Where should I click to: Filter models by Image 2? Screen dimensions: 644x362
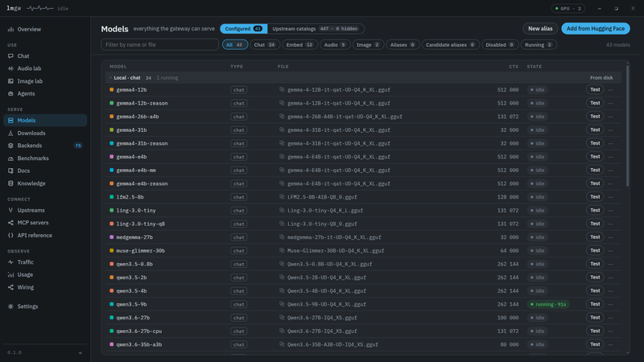(369, 45)
